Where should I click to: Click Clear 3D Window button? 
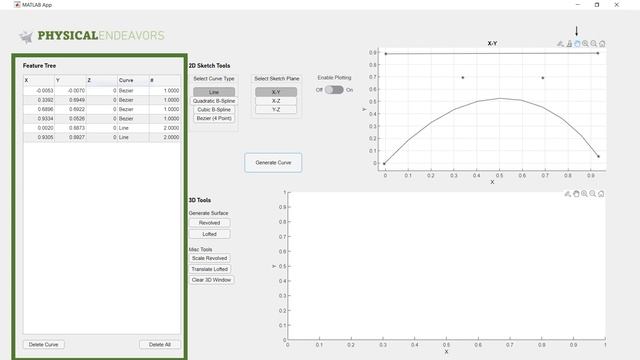[211, 280]
